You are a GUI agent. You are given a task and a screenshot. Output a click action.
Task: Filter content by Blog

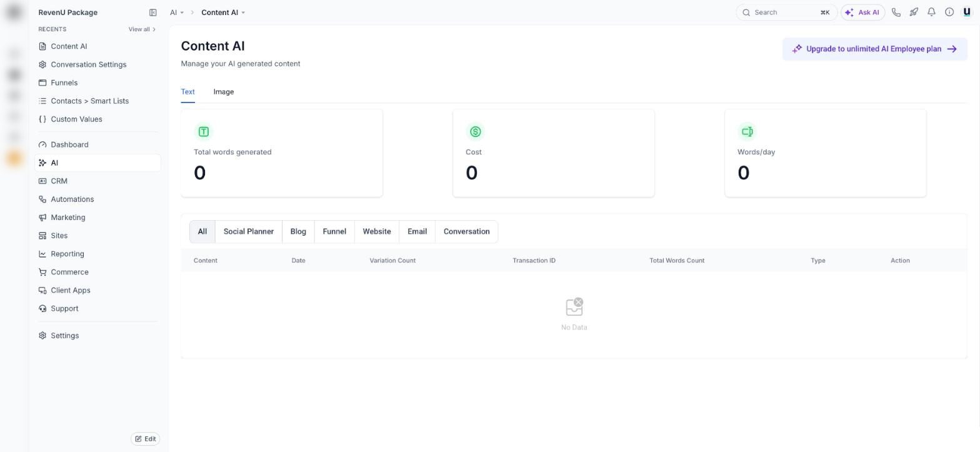298,232
